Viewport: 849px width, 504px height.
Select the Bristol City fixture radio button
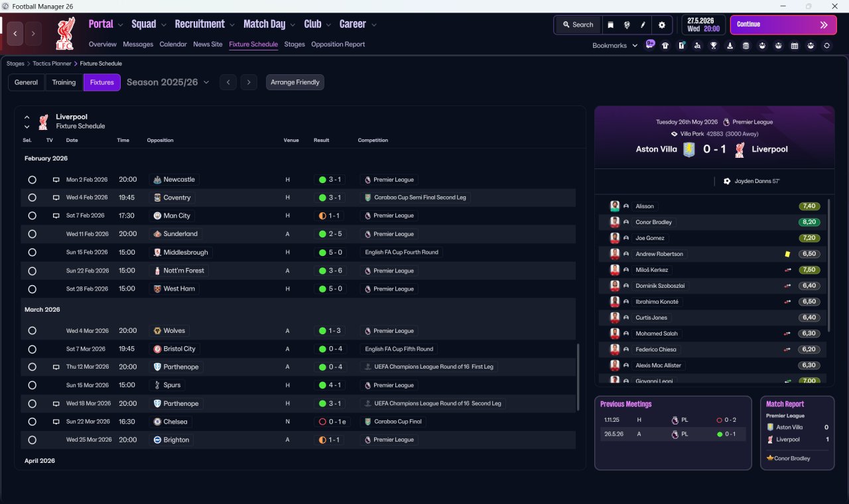pos(32,349)
